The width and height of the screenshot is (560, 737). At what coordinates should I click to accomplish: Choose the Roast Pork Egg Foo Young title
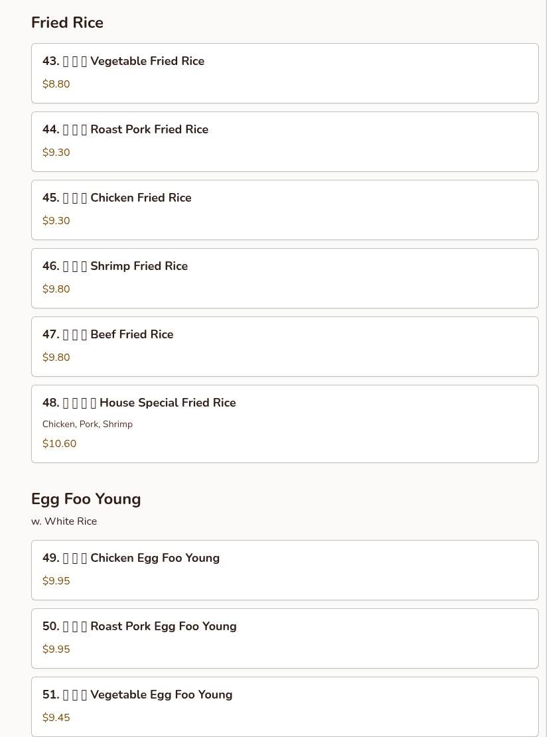[139, 626]
